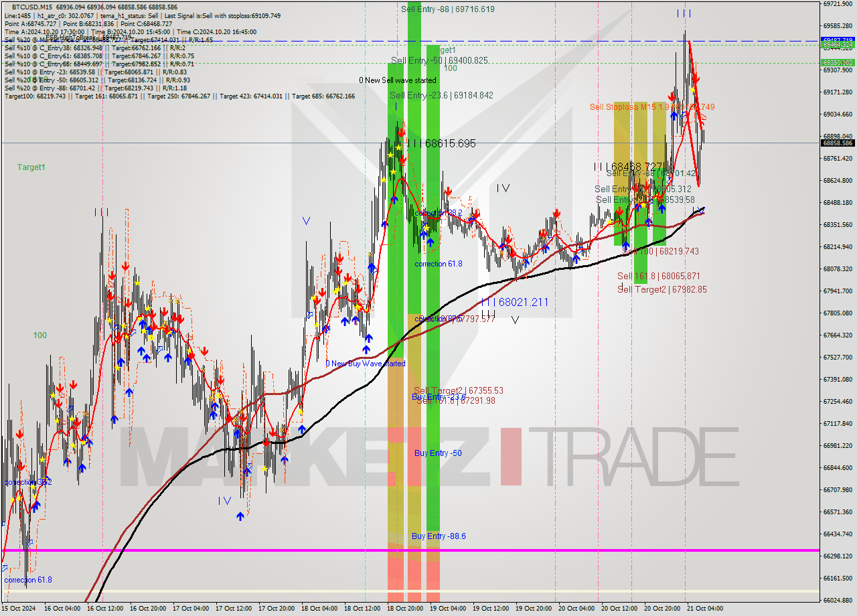The image size is (857, 616).
Task: Click the blue 'I I I 68021.211' wave label
Action: pyautogui.click(x=514, y=303)
